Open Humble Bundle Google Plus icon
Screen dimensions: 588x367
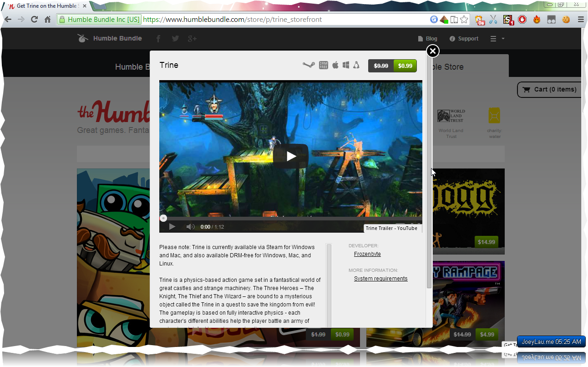click(192, 39)
